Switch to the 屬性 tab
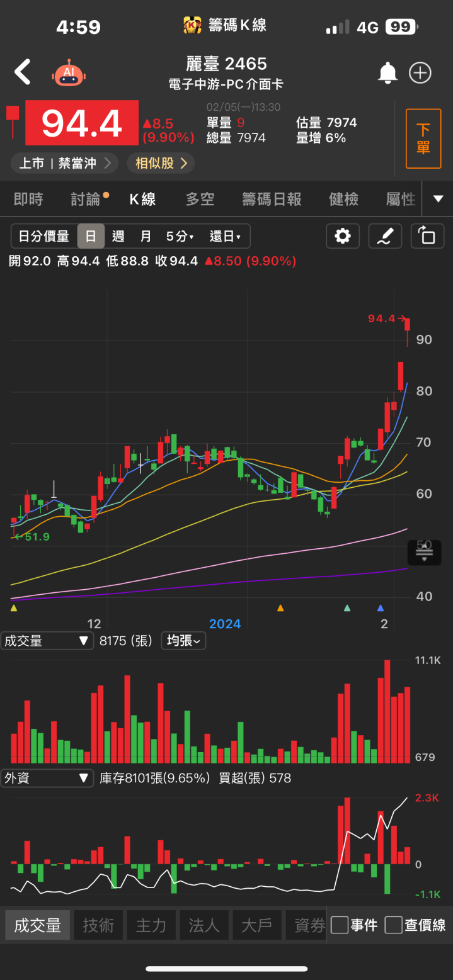The image size is (453, 980). [401, 199]
